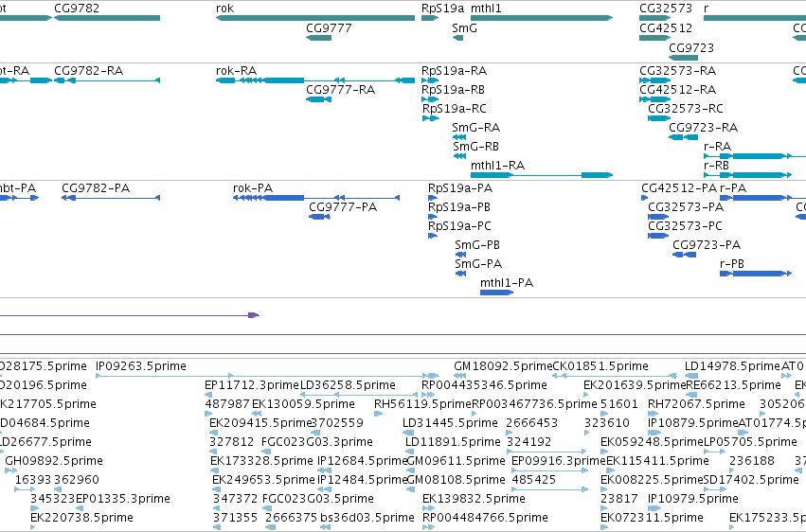This screenshot has height=532, width=806.
Task: Select the CG42512-PA protein label
Action: pyautogui.click(x=679, y=188)
